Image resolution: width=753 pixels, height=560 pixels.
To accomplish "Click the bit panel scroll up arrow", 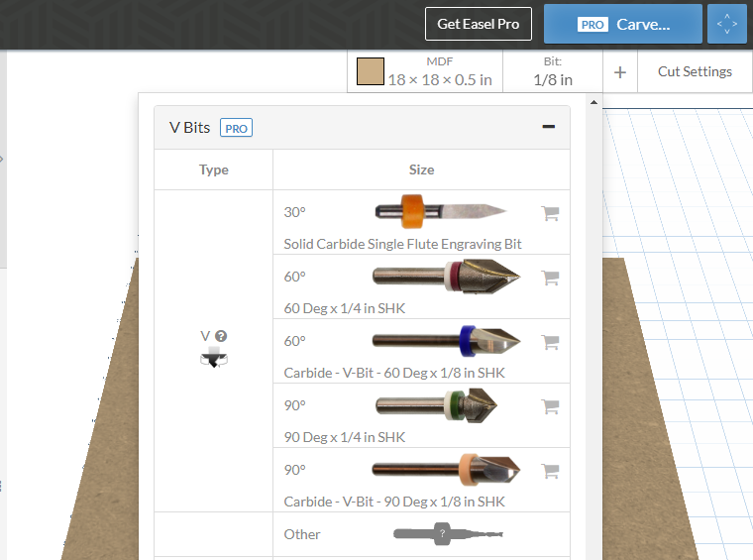I will point(593,102).
